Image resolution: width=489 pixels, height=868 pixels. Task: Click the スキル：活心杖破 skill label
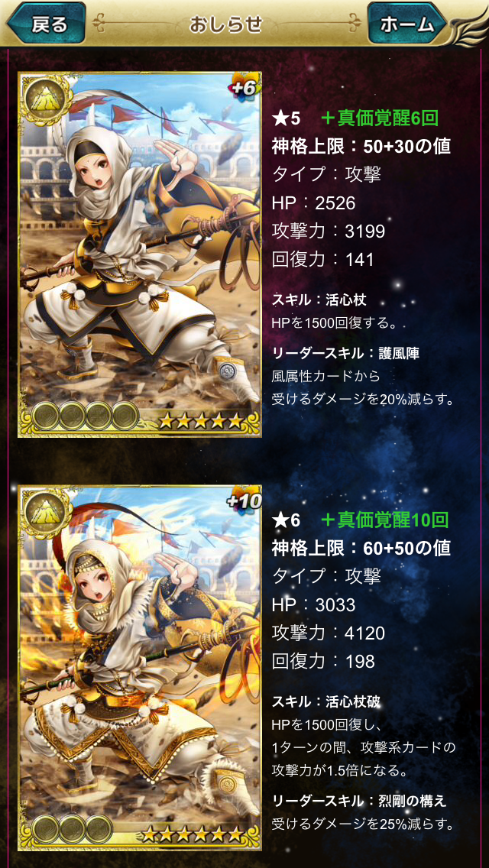pos(326,702)
